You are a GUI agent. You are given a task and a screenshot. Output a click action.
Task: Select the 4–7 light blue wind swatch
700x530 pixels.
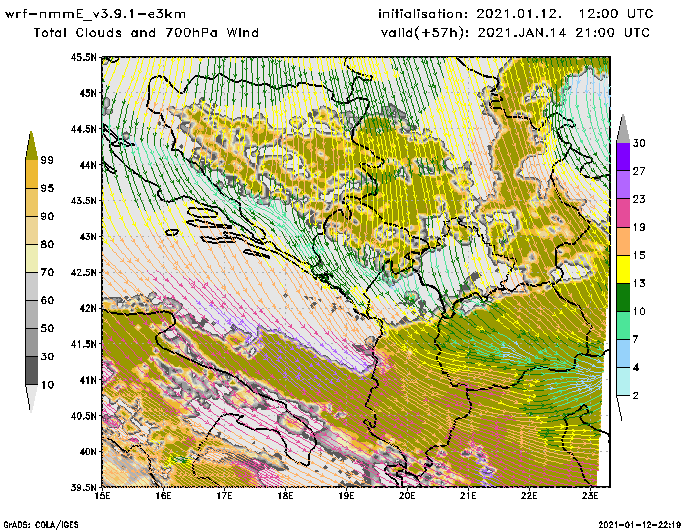pos(623,354)
